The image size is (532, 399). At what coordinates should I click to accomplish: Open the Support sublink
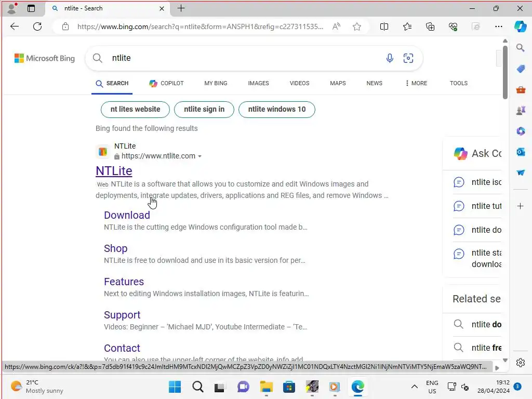(x=122, y=315)
